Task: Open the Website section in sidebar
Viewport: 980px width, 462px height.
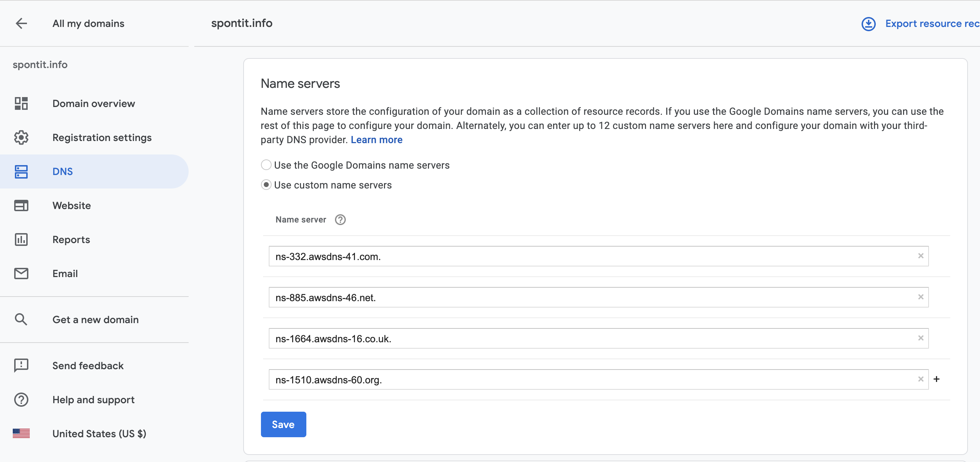Action: pyautogui.click(x=72, y=206)
